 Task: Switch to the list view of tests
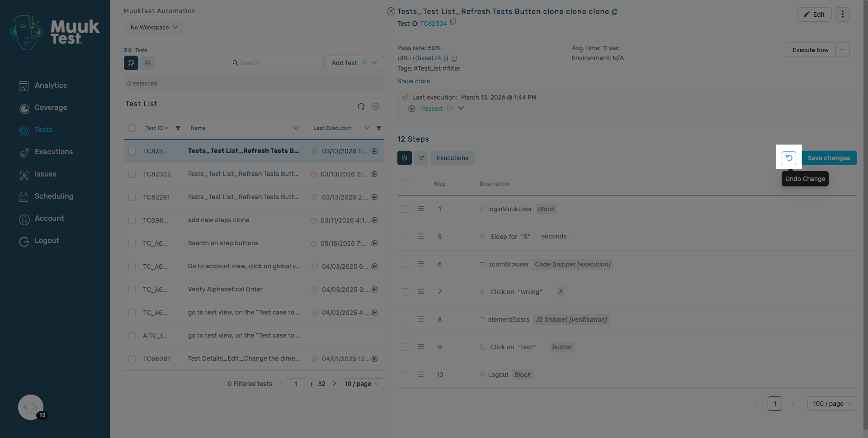(x=147, y=63)
